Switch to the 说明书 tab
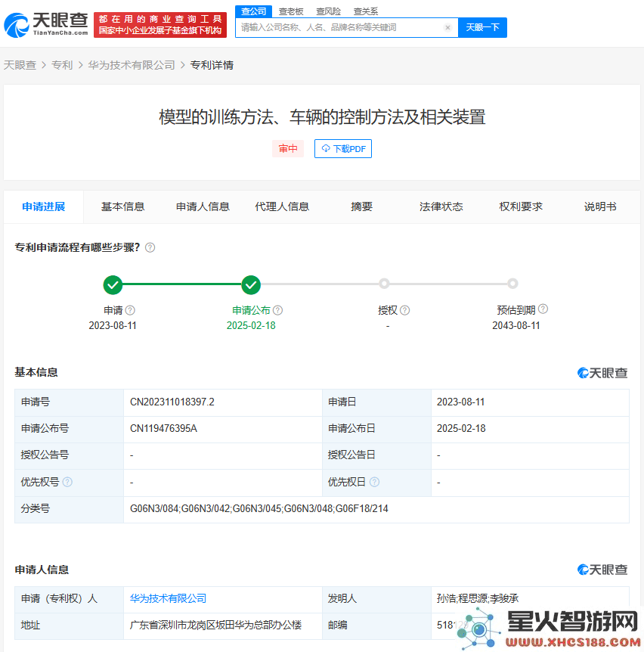This screenshot has width=644, height=652. [x=600, y=206]
